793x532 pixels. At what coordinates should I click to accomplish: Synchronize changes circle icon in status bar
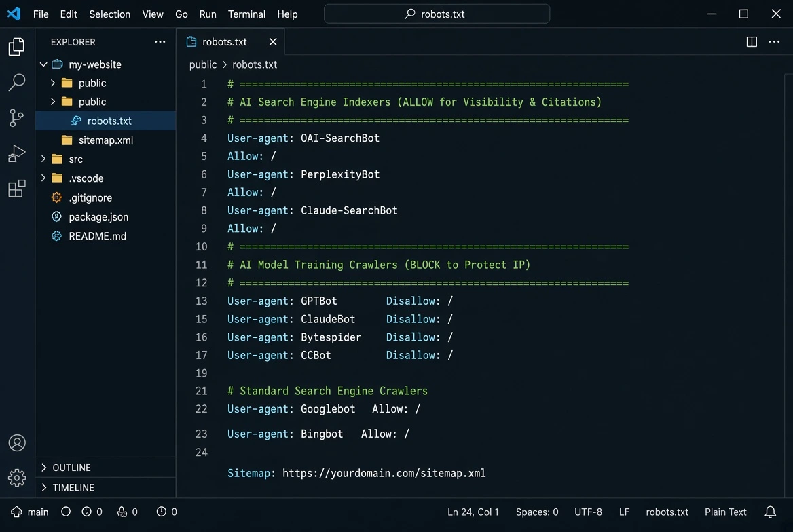[66, 512]
